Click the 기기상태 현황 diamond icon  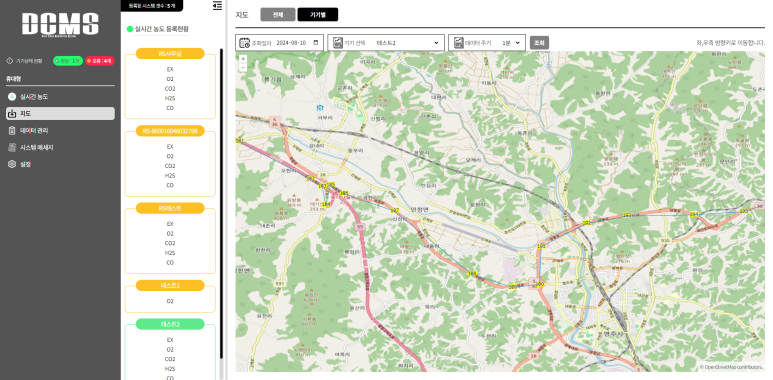tap(9, 61)
